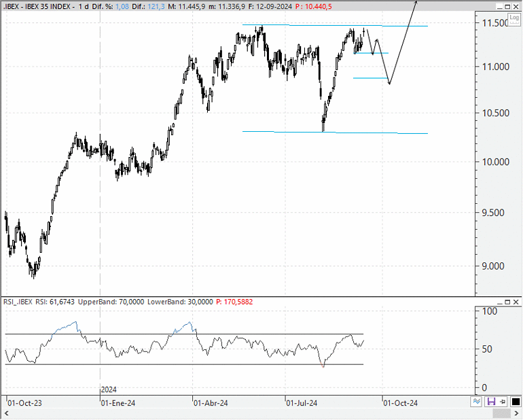Click the LowerBand: 30,0000 label
The image size is (523, 420).
[x=180, y=302]
